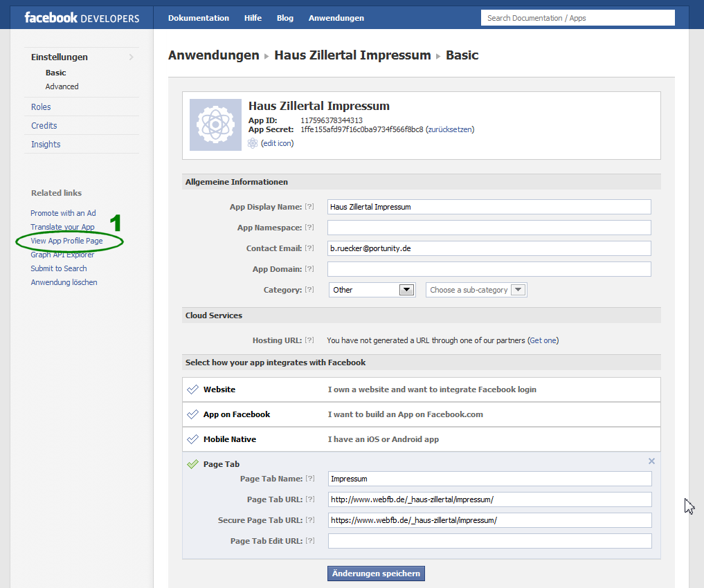Click the Search Documentation / Apps field
Viewport: 704px width, 588px height.
[577, 18]
